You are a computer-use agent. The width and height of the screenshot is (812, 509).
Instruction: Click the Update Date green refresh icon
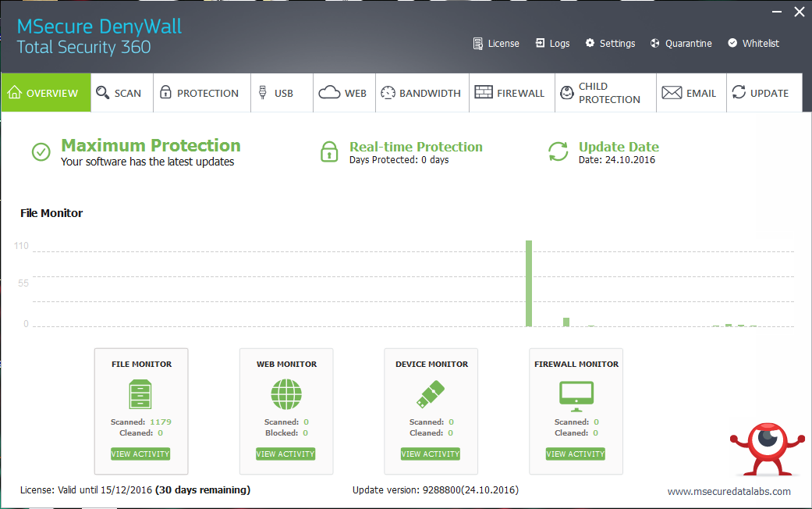(x=558, y=151)
